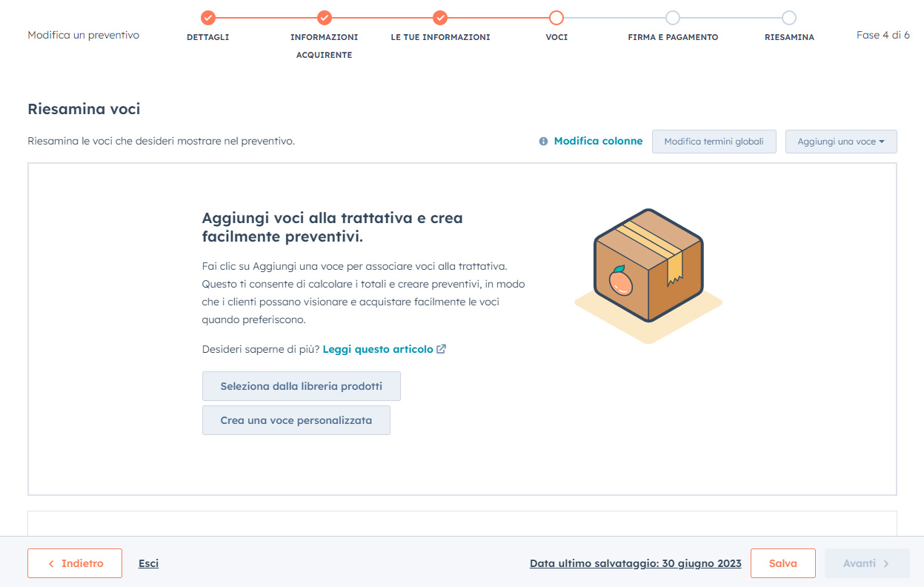Click the info icon beside Modifica colonne
The width and height of the screenshot is (924, 587).
[x=543, y=141]
